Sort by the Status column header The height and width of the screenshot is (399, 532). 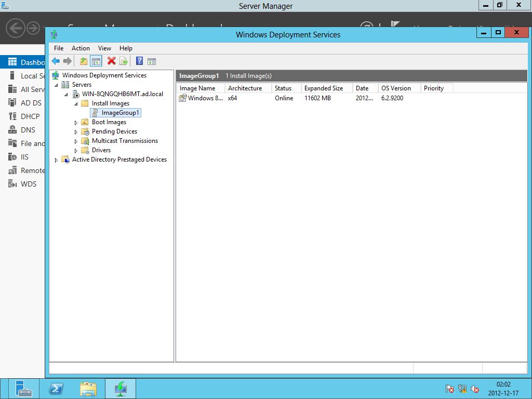coord(286,88)
